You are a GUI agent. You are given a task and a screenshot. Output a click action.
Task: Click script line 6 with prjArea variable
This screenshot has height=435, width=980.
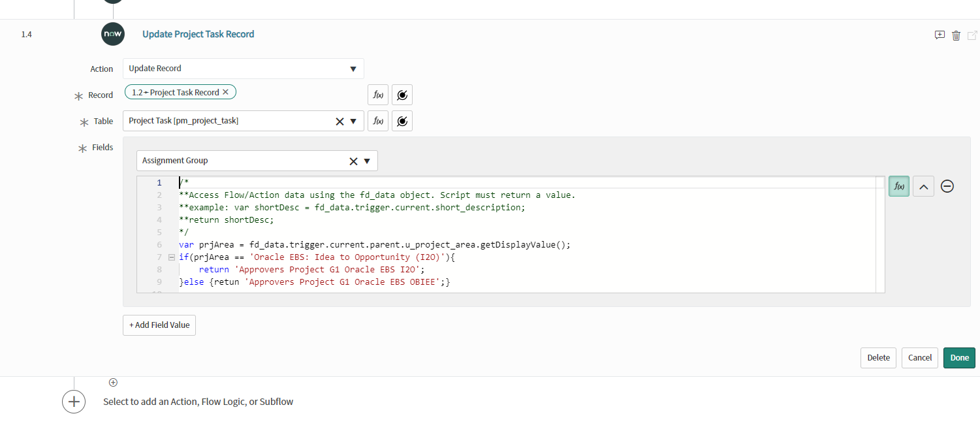tap(375, 245)
